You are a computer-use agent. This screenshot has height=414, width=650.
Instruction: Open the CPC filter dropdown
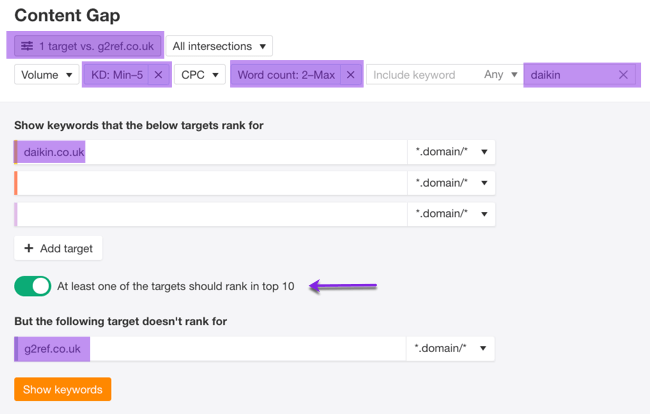pos(200,75)
